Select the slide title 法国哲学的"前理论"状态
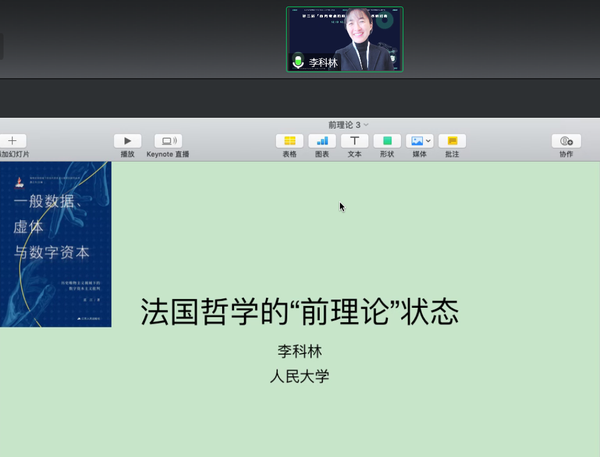This screenshot has width=600, height=457. (x=299, y=312)
